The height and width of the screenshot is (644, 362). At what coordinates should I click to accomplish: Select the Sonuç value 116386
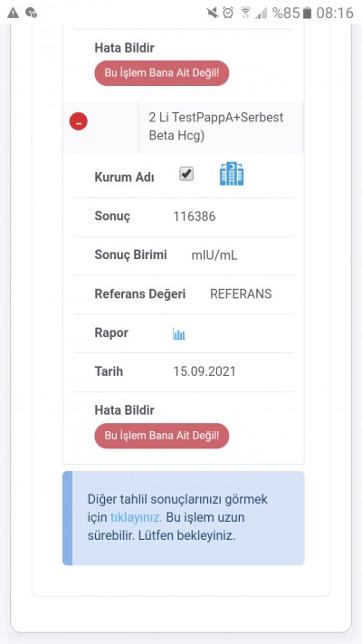point(195,216)
